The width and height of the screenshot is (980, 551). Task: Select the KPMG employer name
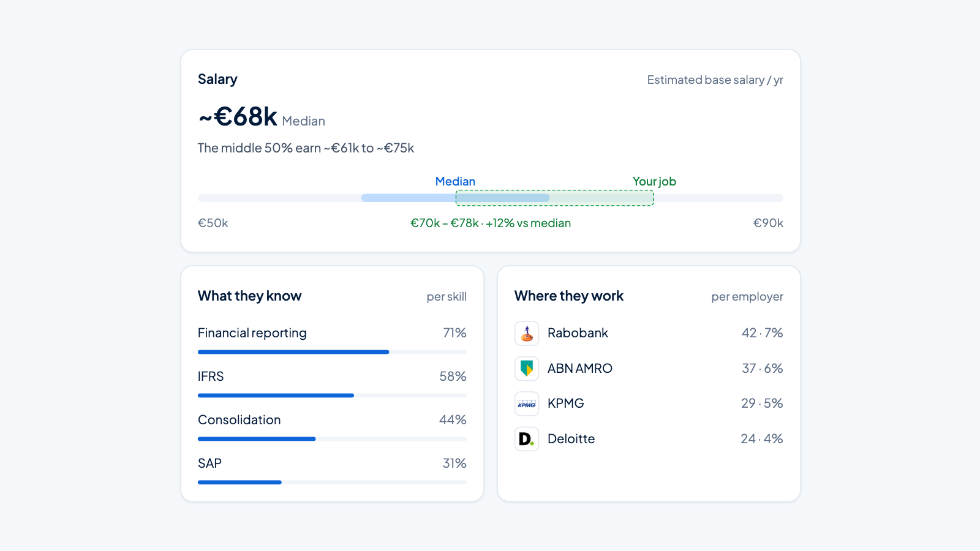click(x=565, y=403)
